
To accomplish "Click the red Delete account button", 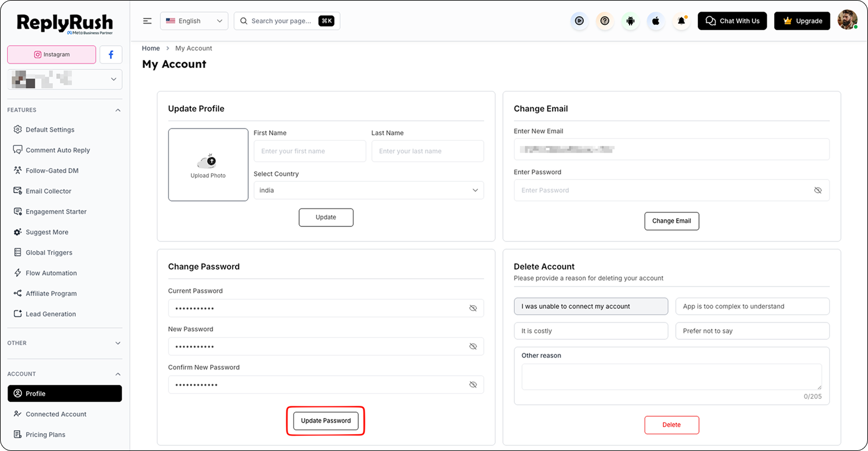I will pos(671,424).
